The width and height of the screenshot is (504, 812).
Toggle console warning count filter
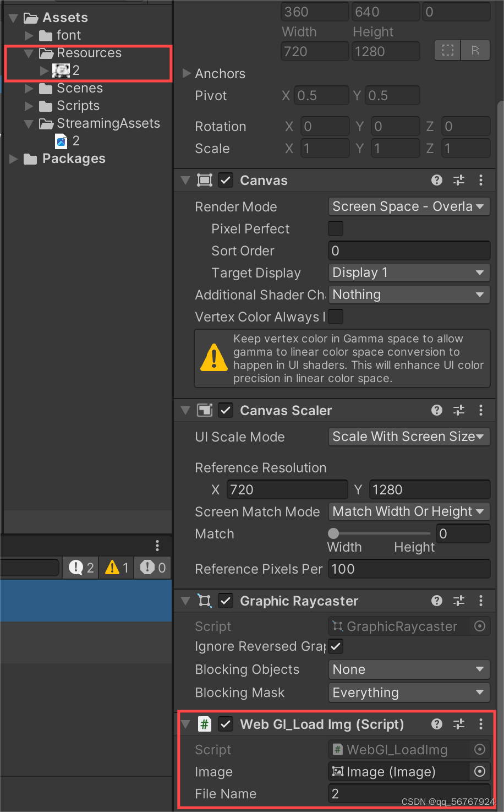[x=117, y=568]
